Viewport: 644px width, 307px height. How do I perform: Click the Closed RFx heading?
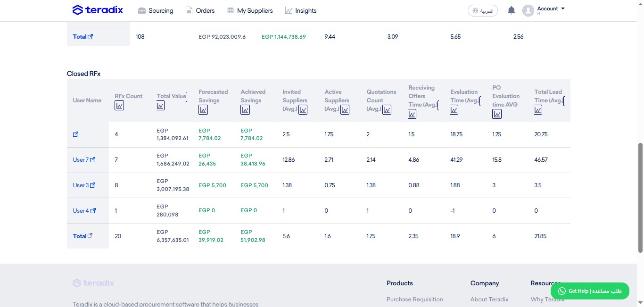click(83, 74)
